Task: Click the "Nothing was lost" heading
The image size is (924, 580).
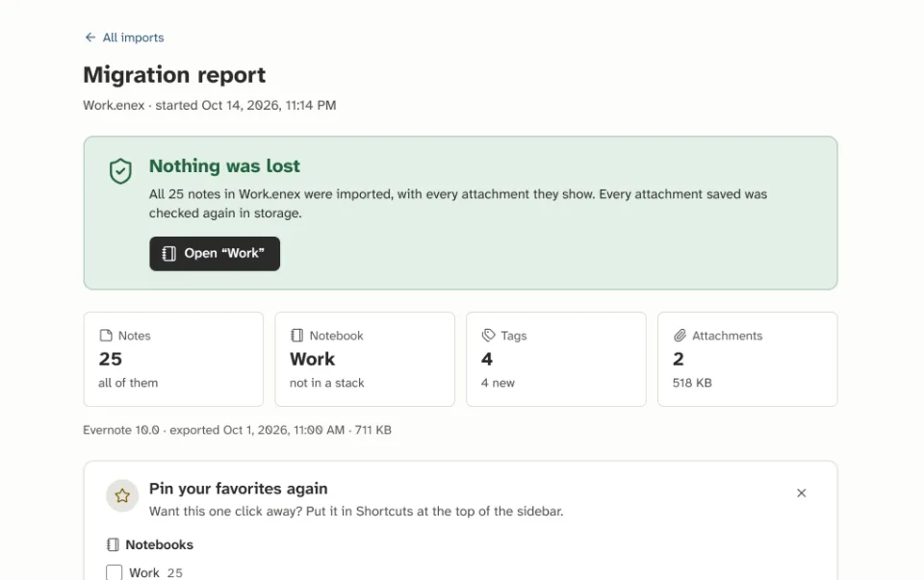Action: pos(224,166)
